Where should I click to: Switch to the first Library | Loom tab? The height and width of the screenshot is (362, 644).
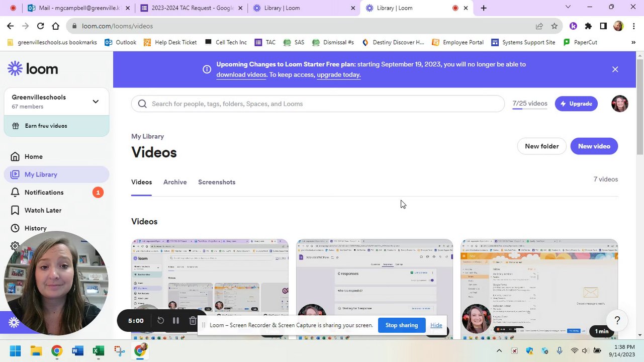coord(304,8)
